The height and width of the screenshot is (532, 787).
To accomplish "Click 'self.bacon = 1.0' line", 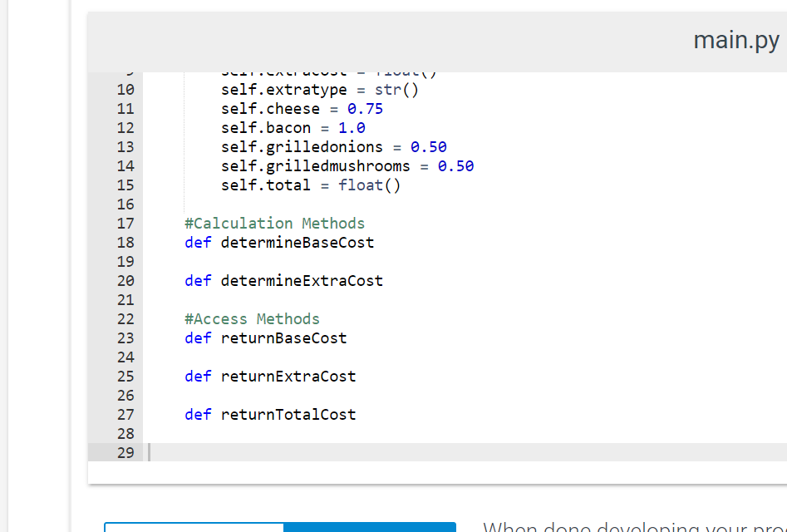I will point(293,128).
